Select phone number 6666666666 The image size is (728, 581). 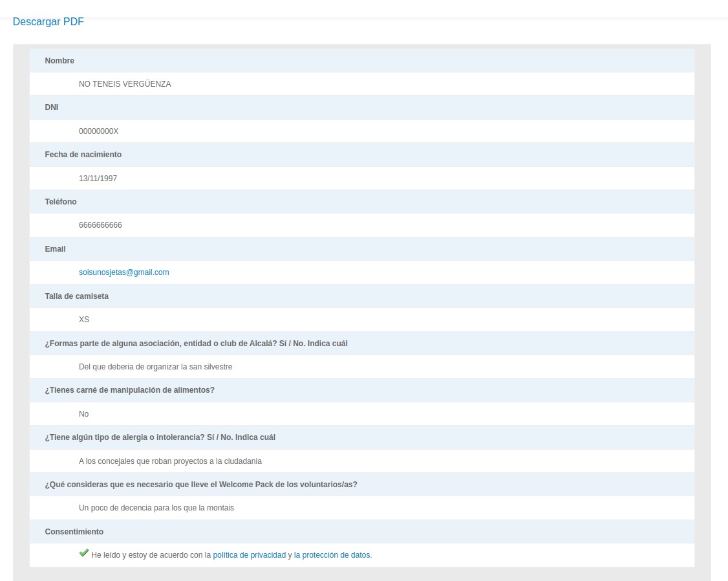pyautogui.click(x=100, y=225)
